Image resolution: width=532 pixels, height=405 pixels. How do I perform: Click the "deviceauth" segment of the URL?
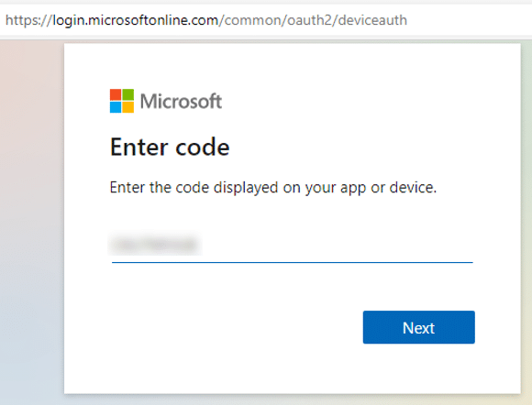(x=372, y=20)
